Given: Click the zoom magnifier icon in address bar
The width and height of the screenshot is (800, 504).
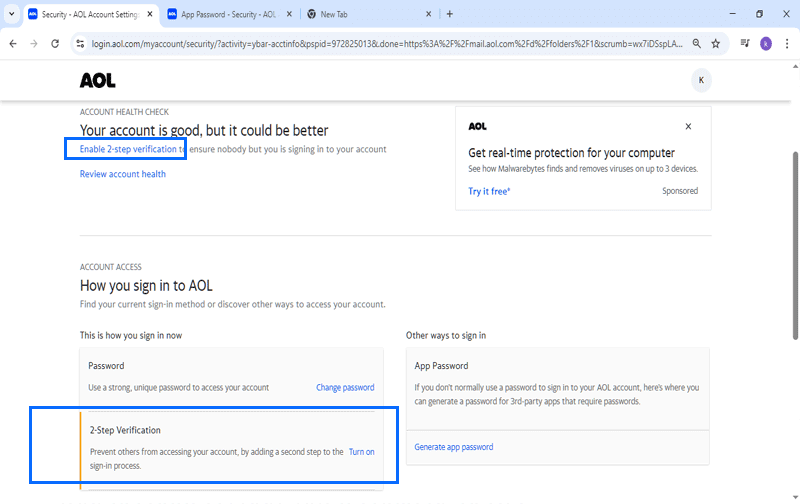Looking at the screenshot, I should [x=696, y=44].
